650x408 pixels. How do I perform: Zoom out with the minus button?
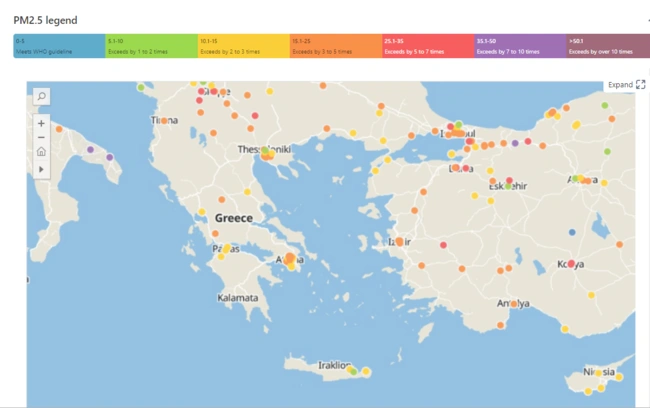(x=41, y=138)
